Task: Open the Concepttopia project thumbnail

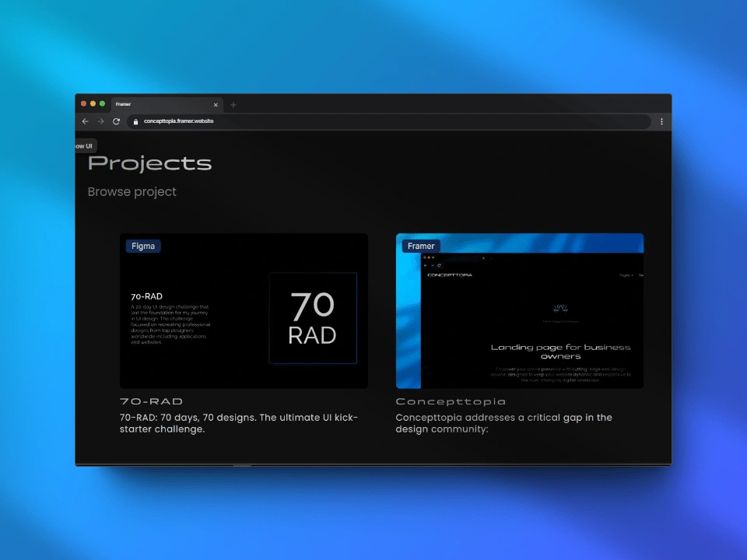Action: pos(520,311)
